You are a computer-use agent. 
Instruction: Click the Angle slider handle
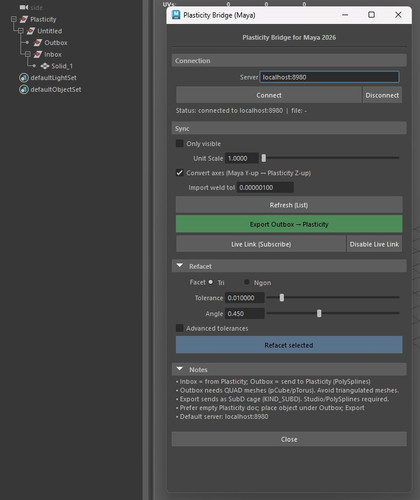[x=319, y=313]
